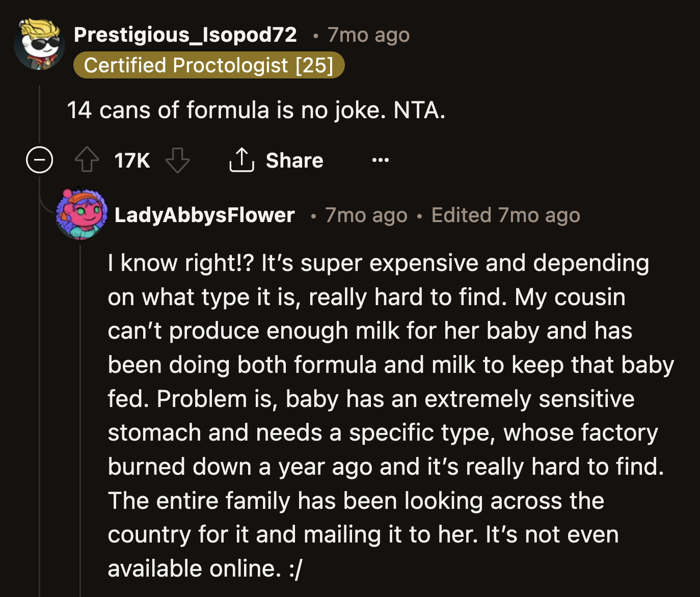Click the Share text label

pos(294,160)
